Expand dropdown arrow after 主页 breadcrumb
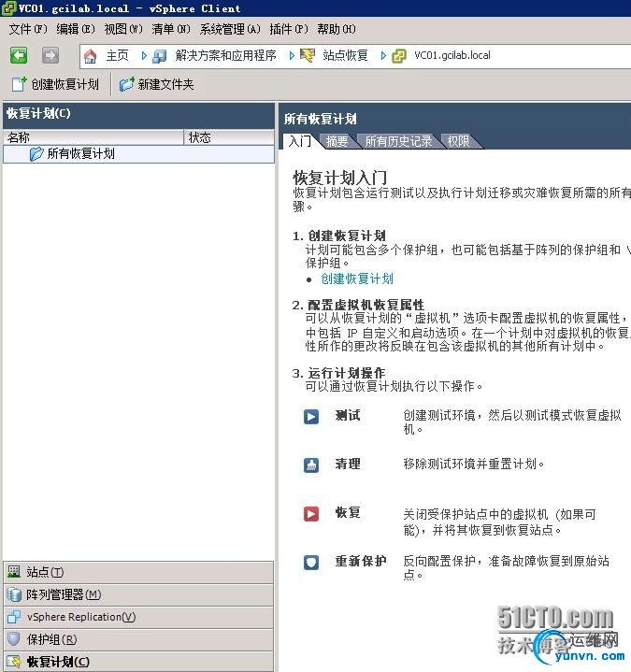Screen dimensions: 631x672 pyautogui.click(x=144, y=56)
